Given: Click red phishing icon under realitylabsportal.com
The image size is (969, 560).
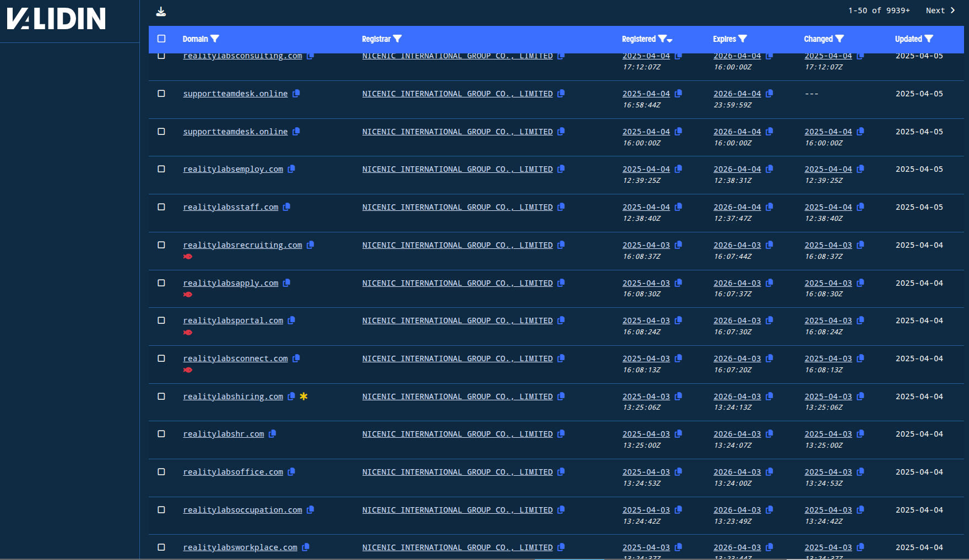Looking at the screenshot, I should (188, 333).
